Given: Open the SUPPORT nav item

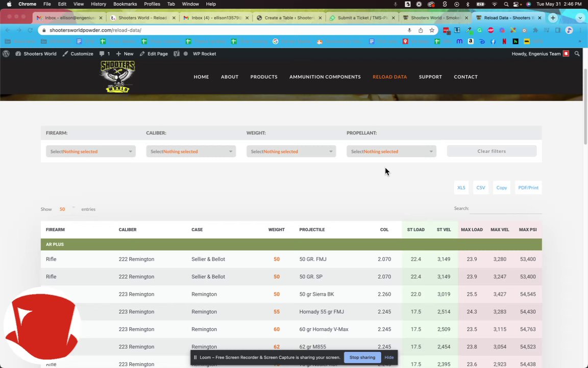Looking at the screenshot, I should point(430,77).
